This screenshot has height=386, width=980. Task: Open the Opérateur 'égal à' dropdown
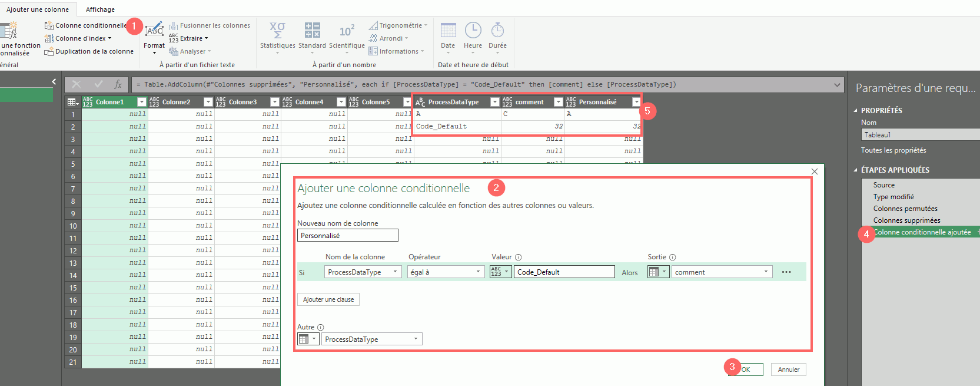[446, 272]
